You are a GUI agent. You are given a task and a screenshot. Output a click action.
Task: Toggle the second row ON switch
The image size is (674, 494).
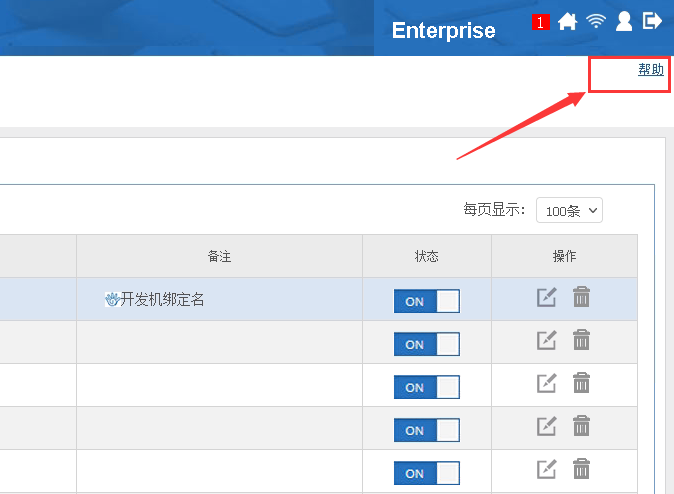coord(427,345)
